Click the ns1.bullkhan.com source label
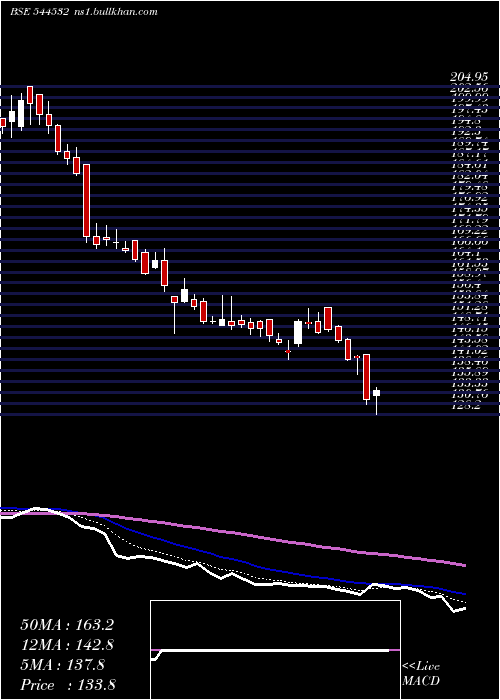500x700 pixels. [x=115, y=12]
